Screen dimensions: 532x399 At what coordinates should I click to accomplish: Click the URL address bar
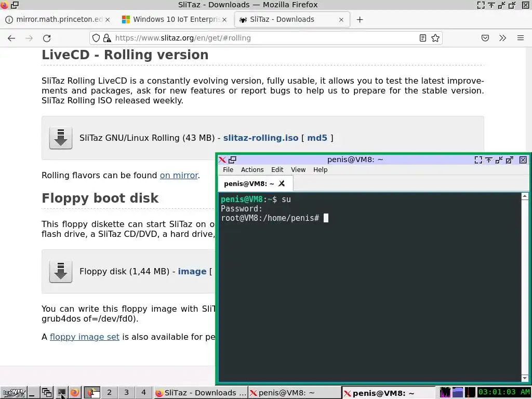(x=264, y=38)
